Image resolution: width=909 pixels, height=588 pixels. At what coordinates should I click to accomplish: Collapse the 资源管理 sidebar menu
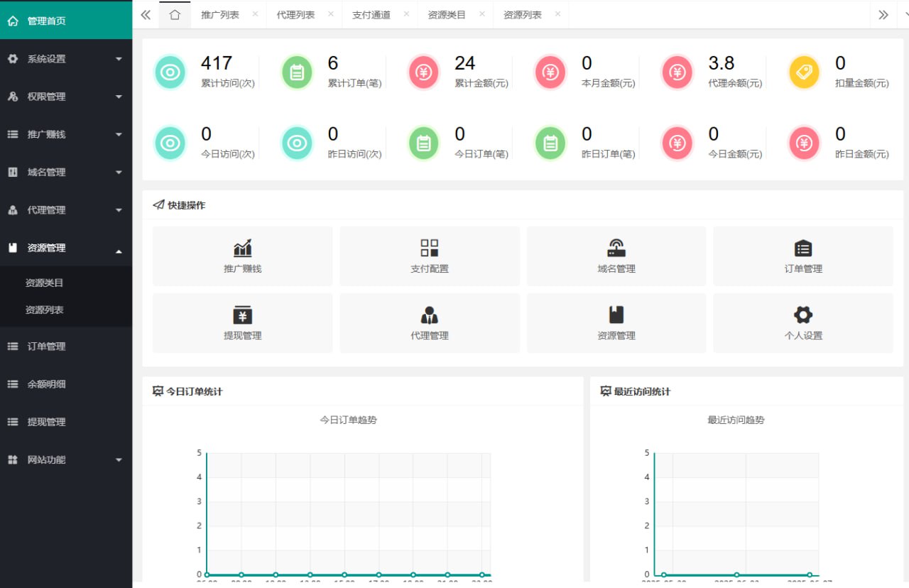[x=65, y=248]
